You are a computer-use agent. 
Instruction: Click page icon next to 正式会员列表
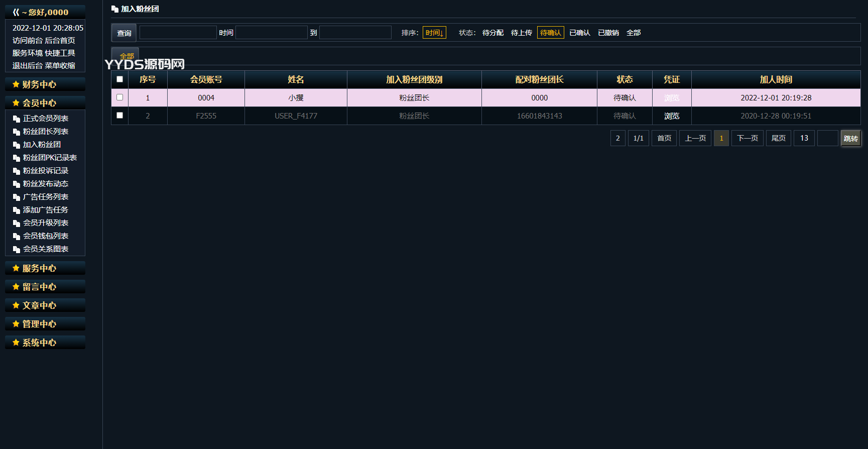click(x=17, y=119)
